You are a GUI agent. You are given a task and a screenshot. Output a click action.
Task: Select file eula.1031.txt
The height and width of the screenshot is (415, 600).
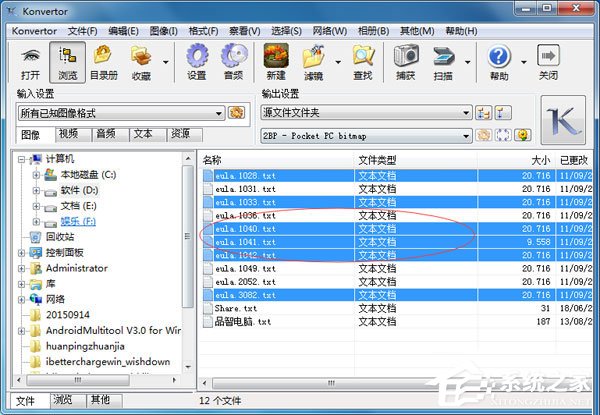(x=396, y=189)
